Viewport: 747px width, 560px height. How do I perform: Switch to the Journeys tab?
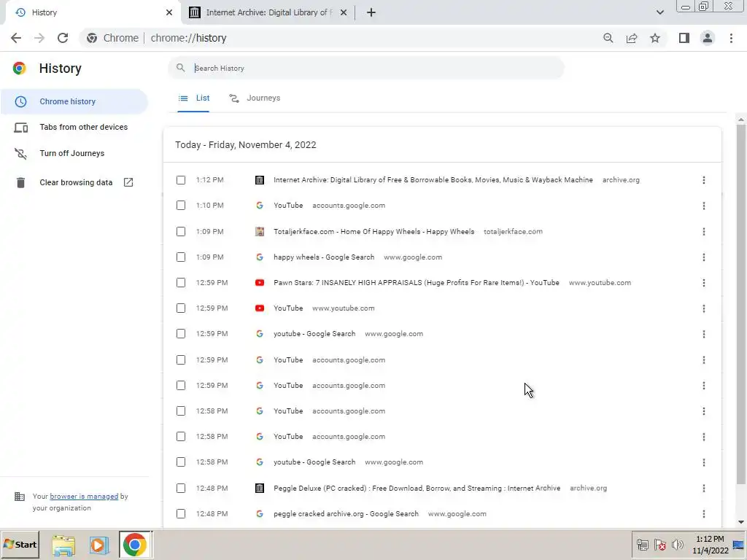[x=255, y=98]
